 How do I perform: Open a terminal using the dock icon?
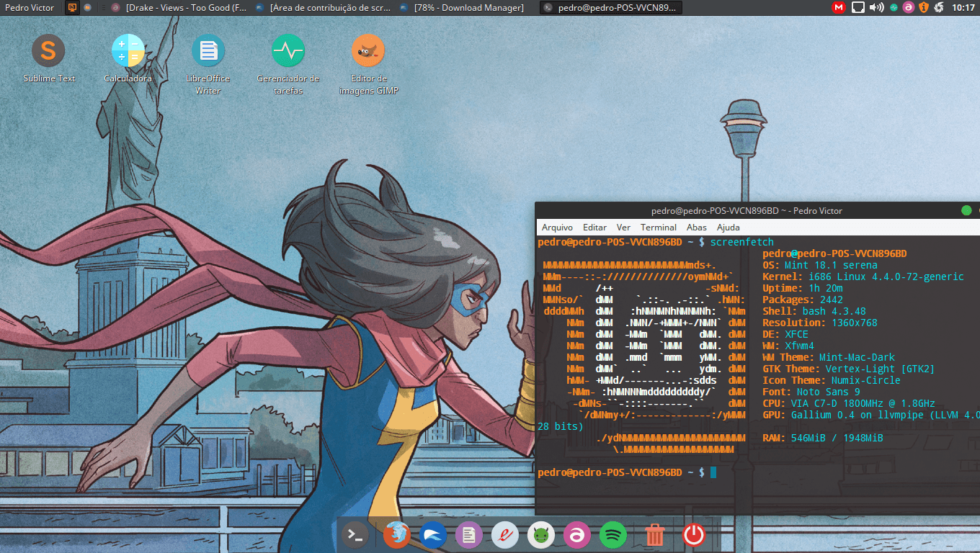tap(354, 535)
